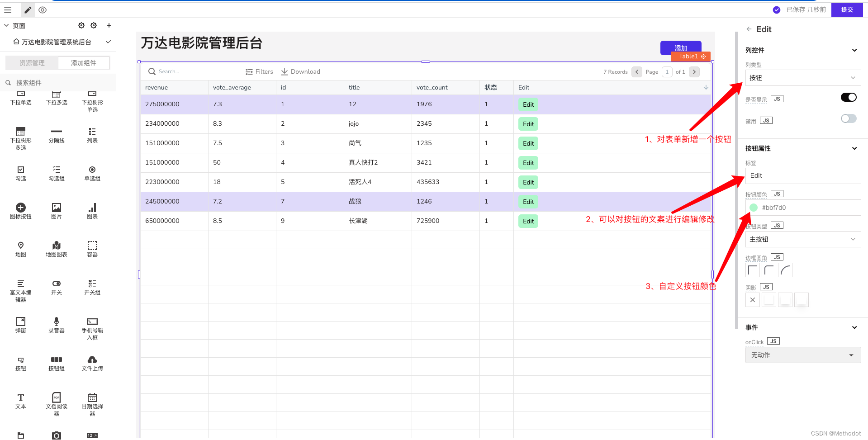Select the 开关 component

click(x=57, y=288)
